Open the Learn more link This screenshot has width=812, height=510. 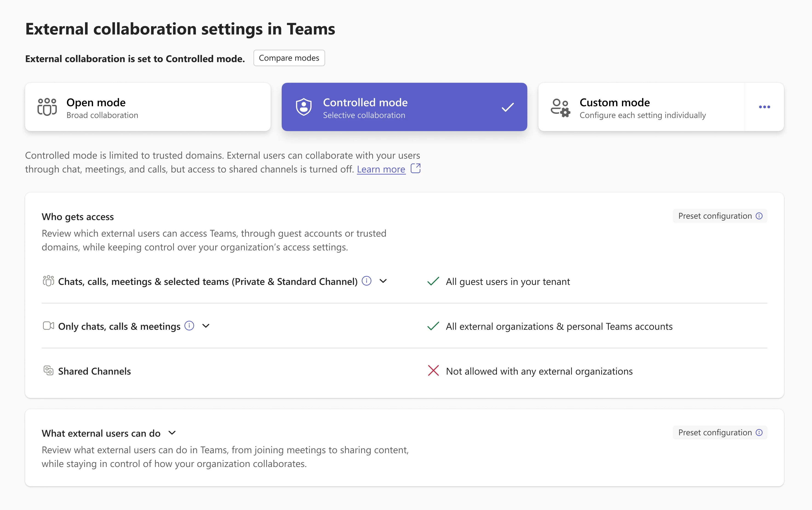pyautogui.click(x=381, y=169)
